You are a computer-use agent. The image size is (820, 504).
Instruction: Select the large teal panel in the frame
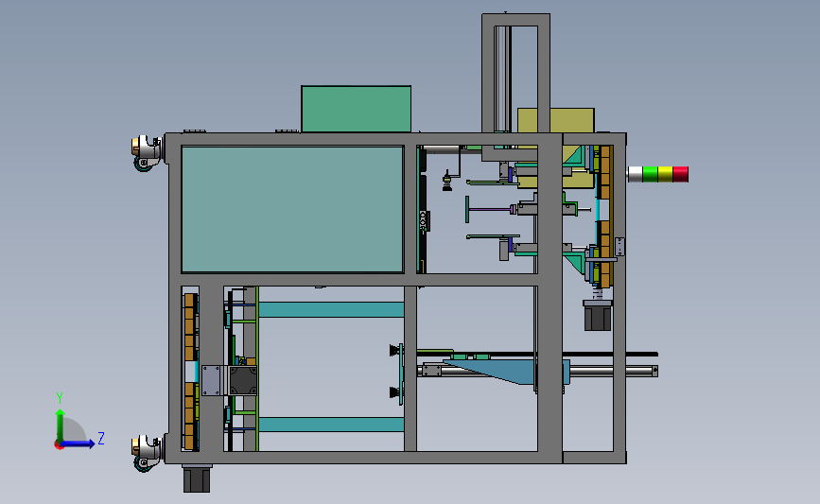tap(292, 209)
